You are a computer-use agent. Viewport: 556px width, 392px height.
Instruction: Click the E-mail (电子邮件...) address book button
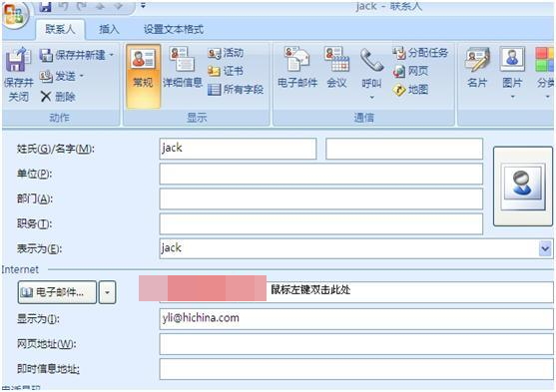point(57,292)
